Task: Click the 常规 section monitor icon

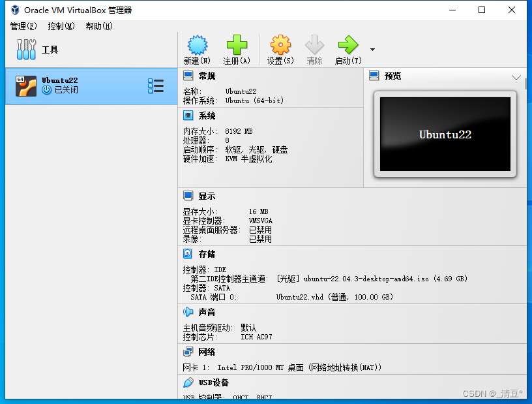Action: pos(188,76)
